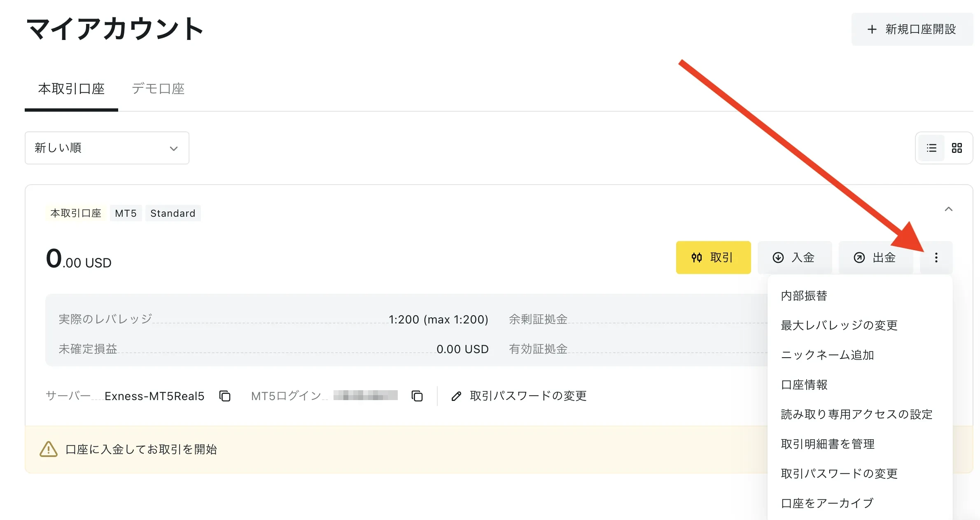The width and height of the screenshot is (980, 520).
Task: Click the Standard account type tag
Action: tap(173, 213)
